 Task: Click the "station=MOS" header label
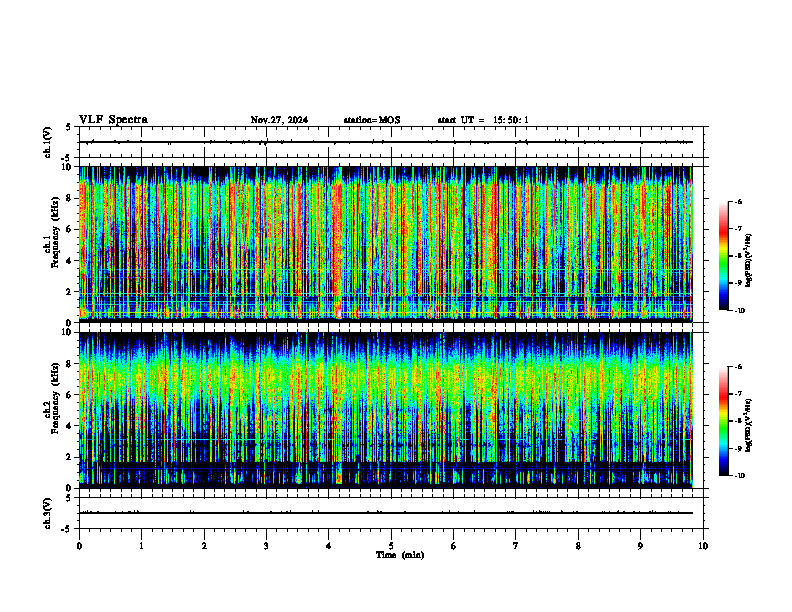(372, 120)
